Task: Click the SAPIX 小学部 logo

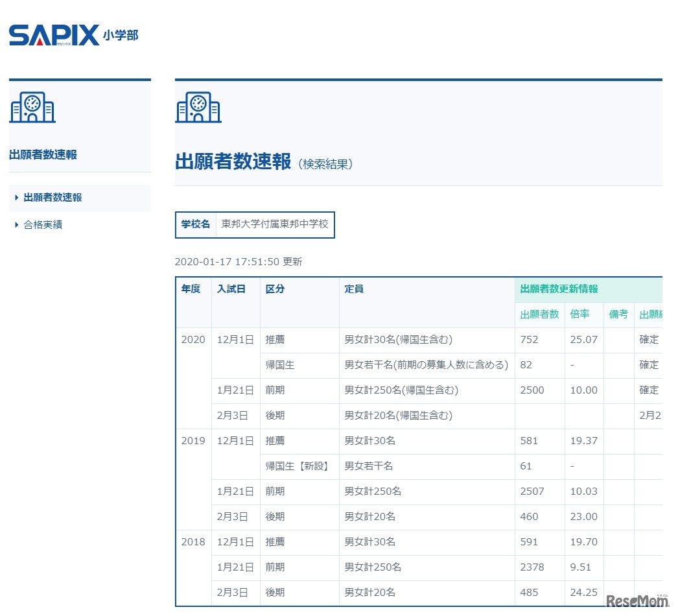Action: click(x=75, y=34)
